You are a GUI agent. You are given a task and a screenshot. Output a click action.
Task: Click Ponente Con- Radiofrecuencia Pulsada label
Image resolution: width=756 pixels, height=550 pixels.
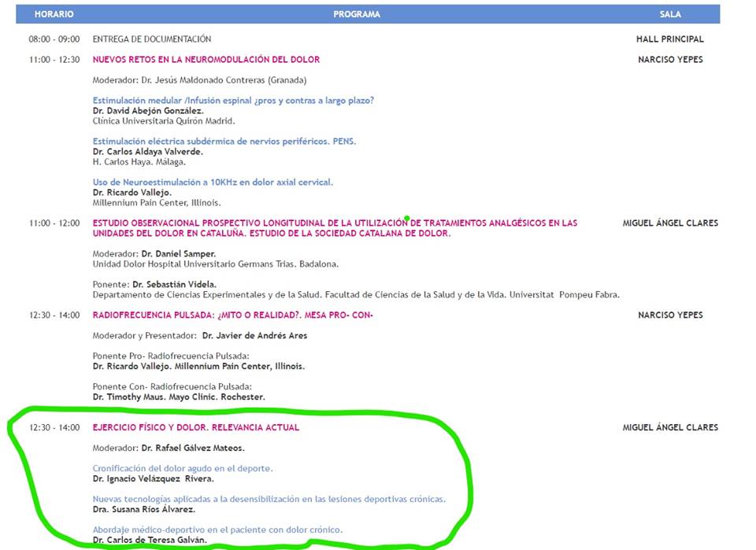click(x=172, y=387)
